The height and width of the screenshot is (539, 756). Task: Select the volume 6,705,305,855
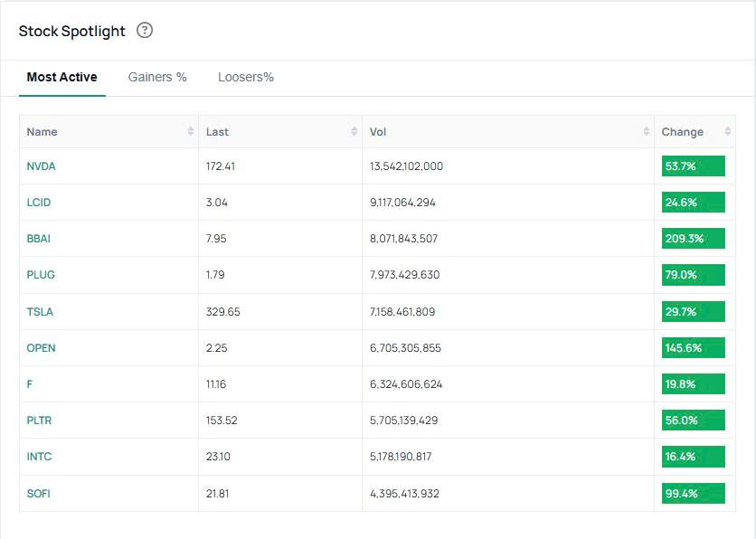(x=405, y=348)
